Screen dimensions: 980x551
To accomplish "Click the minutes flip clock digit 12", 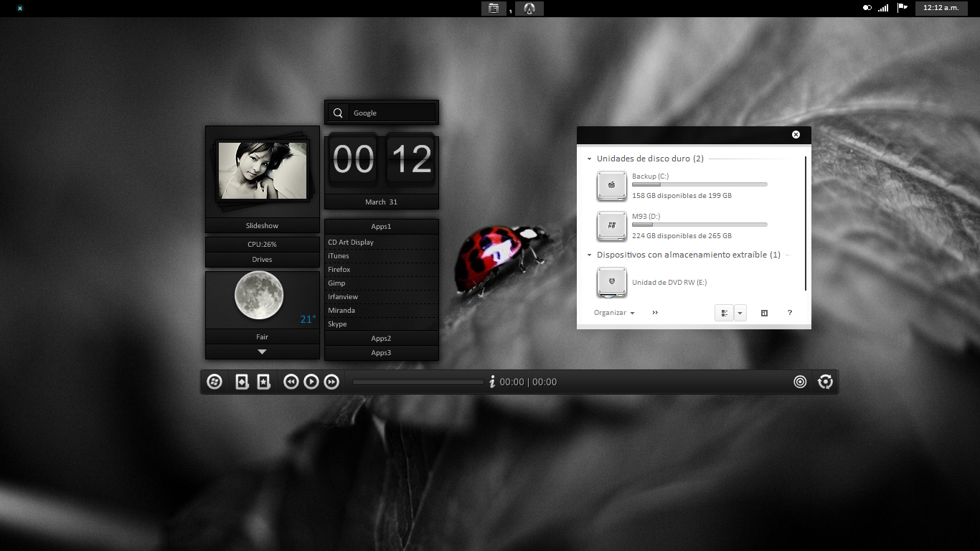I will (x=410, y=159).
